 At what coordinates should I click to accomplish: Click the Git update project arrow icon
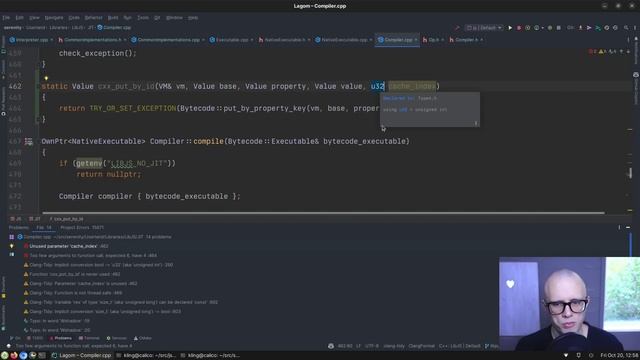[x=580, y=28]
